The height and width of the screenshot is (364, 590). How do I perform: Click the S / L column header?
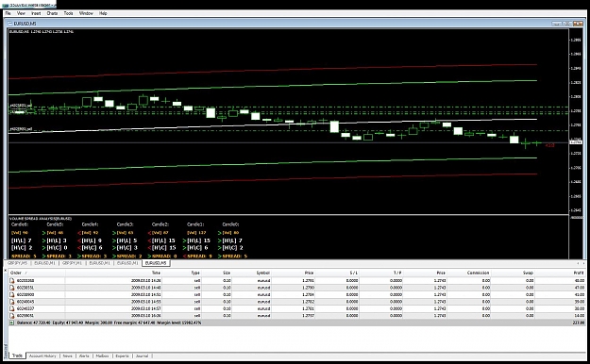pos(337,273)
